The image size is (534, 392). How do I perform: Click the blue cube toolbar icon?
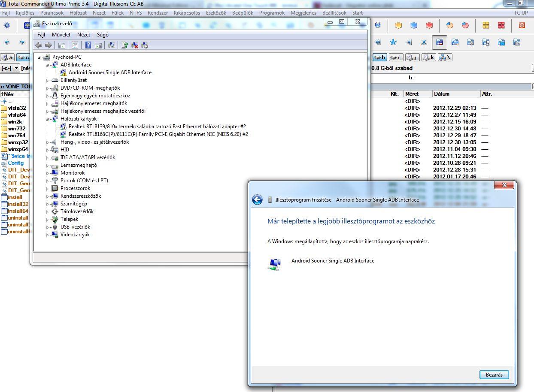(414, 25)
